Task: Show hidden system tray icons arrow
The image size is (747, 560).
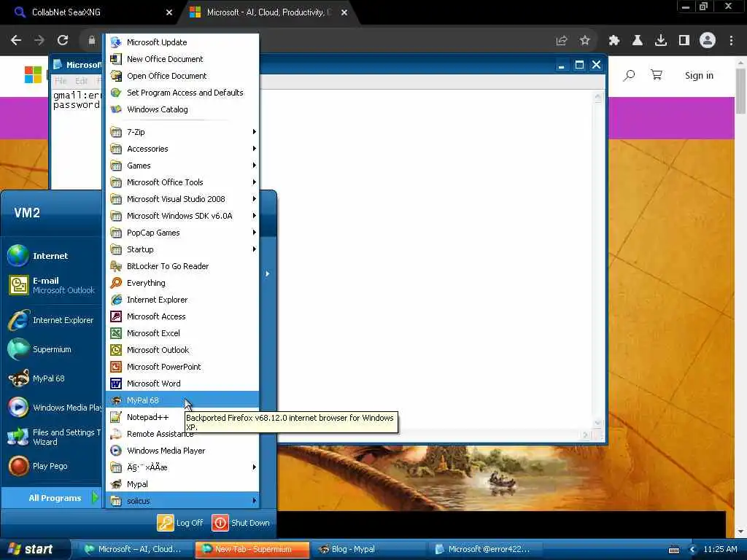Action: [x=693, y=550]
